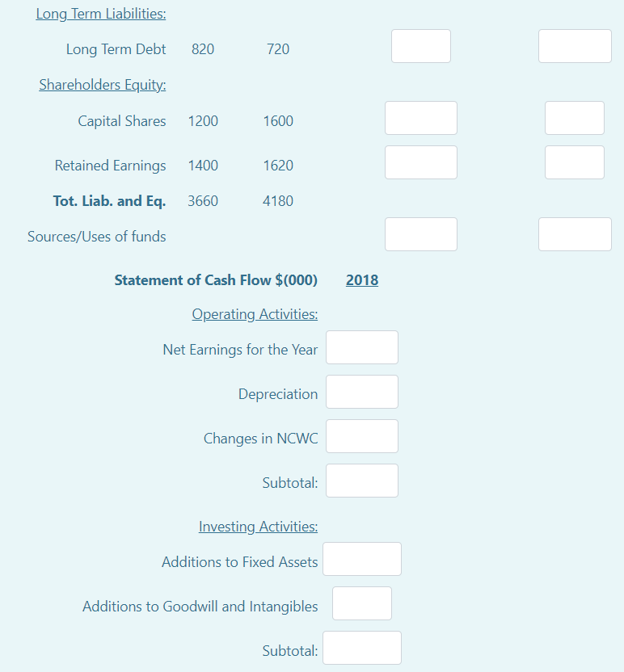
Task: Select the Operating Activities heading link
Action: coord(254,313)
